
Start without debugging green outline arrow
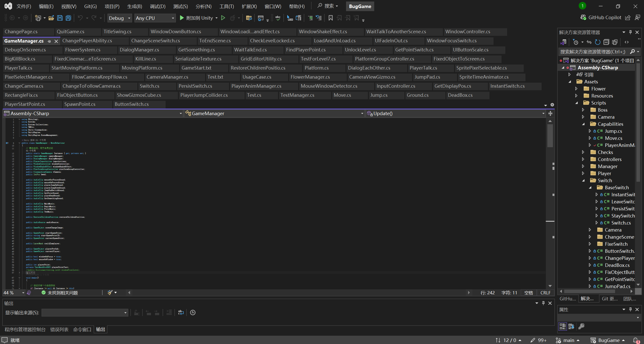223,18
